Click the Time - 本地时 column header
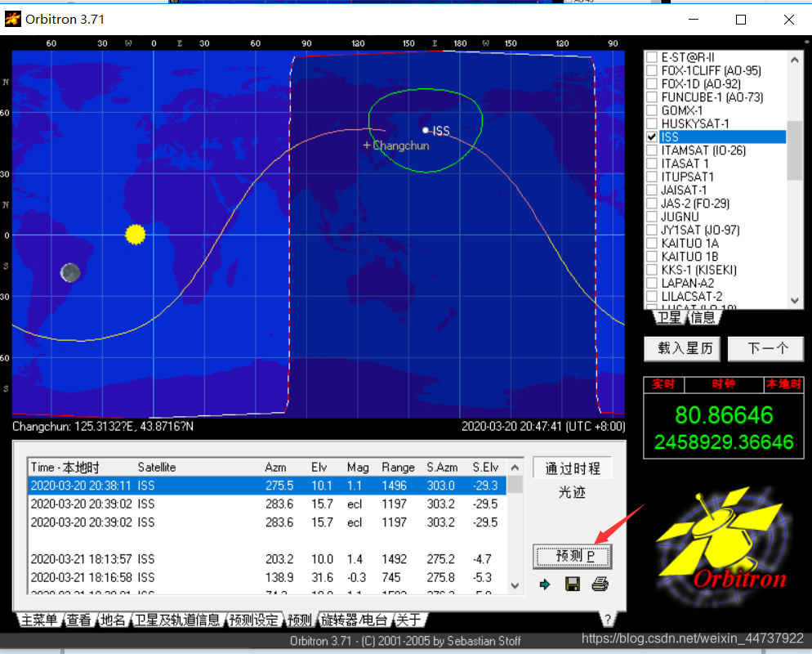The height and width of the screenshot is (654, 812). [65, 468]
